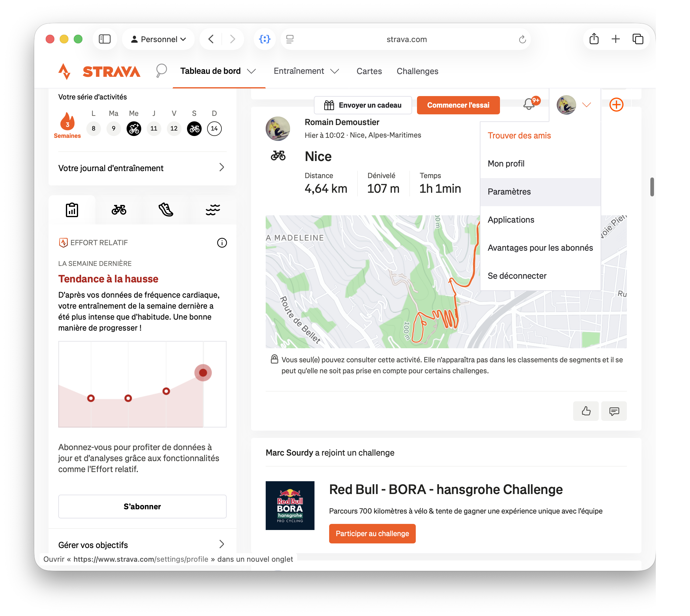Click the S'abonner button
Viewport: 690px width, 616px height.
click(142, 507)
